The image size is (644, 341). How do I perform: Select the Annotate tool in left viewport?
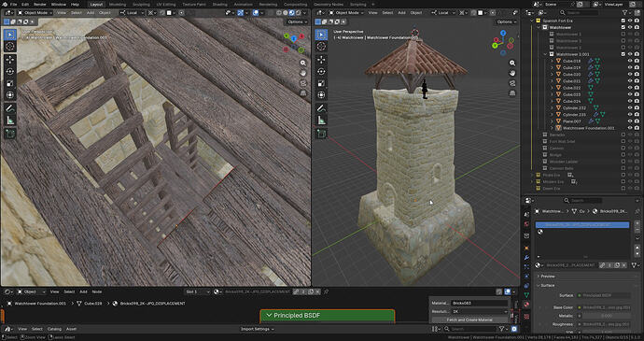point(10,108)
